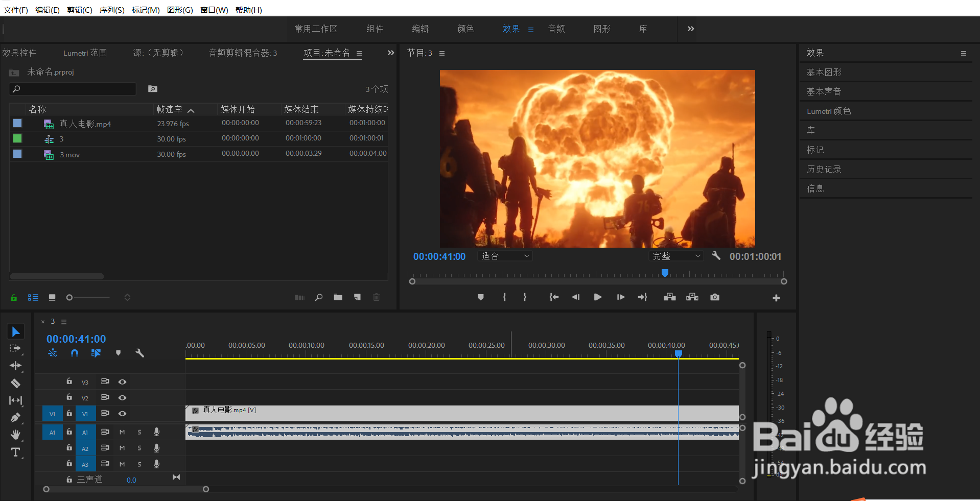Go to In point in program monitor

tap(554, 297)
